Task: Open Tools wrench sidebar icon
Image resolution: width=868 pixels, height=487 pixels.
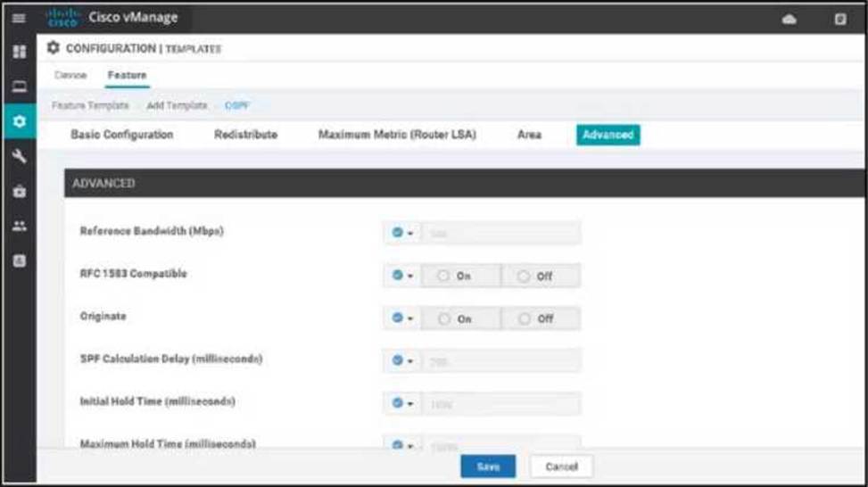Action: (20, 156)
